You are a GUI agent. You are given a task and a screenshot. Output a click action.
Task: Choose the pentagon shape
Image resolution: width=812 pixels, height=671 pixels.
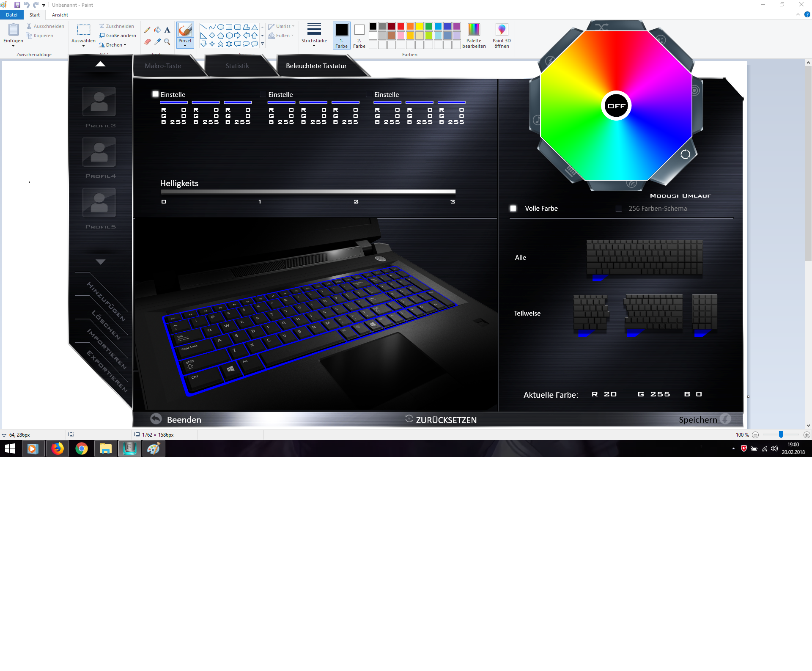[x=220, y=36]
